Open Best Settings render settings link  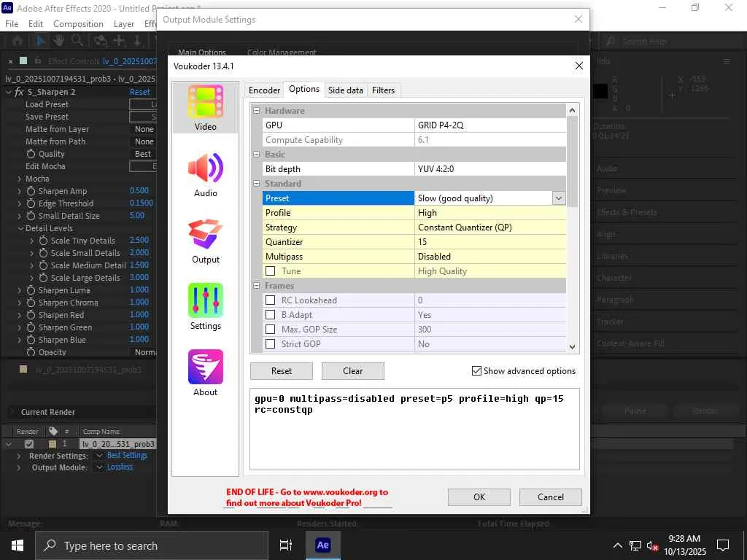click(x=127, y=456)
